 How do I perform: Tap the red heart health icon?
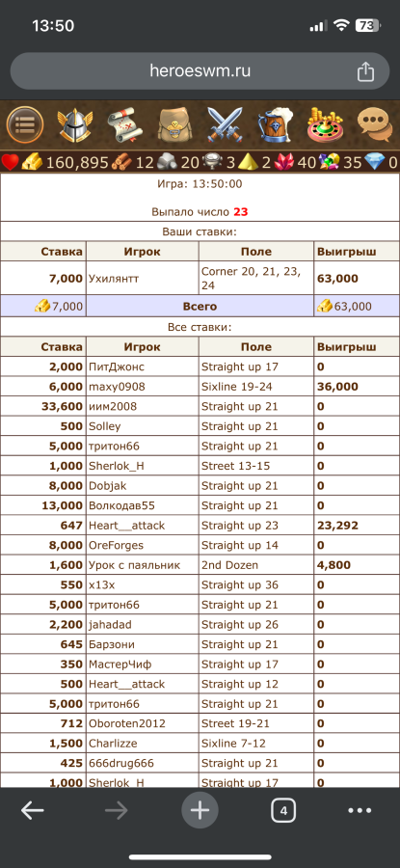click(10, 162)
